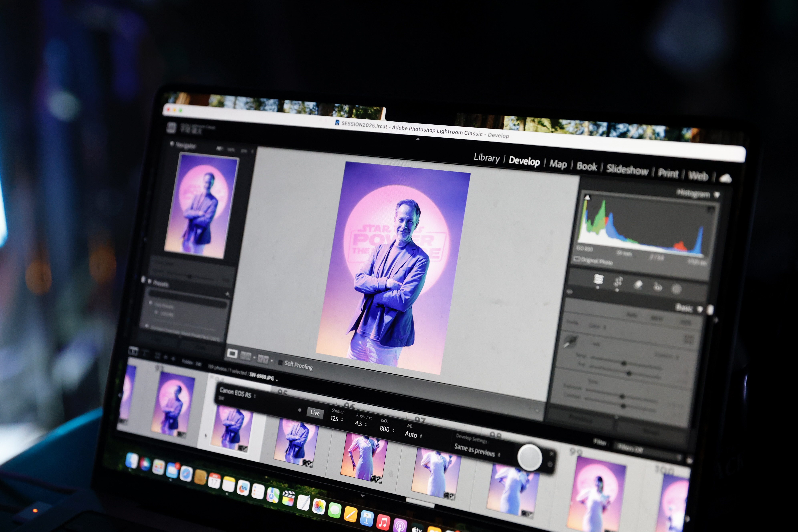Viewport: 798px width, 532px height.
Task: Switch to the Library module
Action: [487, 158]
